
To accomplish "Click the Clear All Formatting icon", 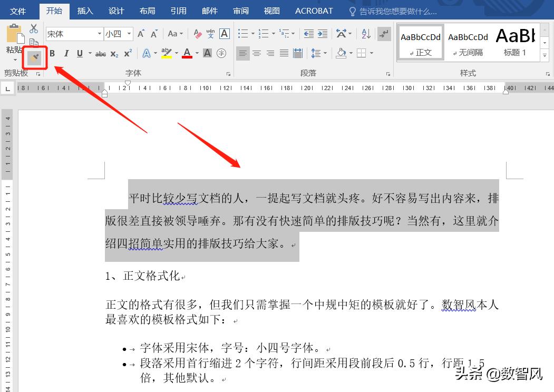I will 197,33.
